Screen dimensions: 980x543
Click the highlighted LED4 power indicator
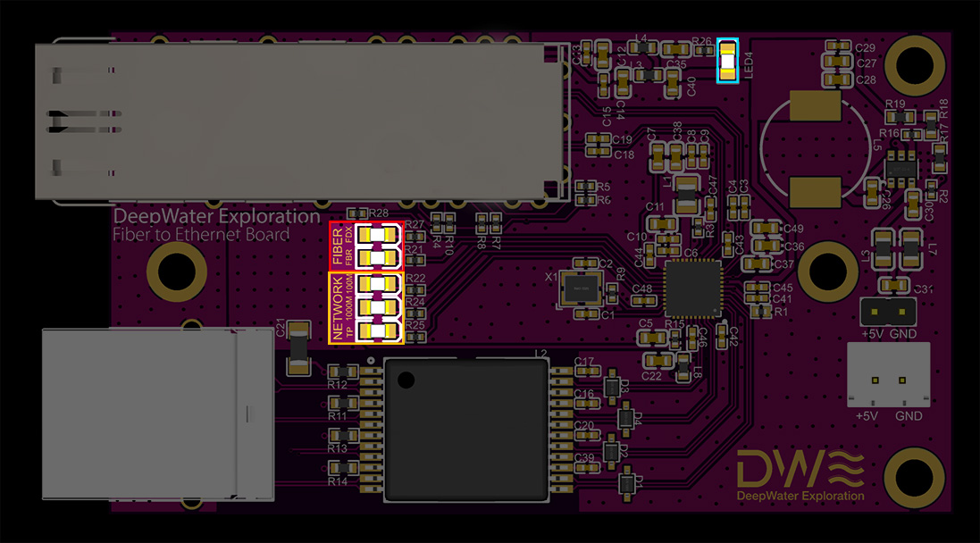tap(727, 61)
